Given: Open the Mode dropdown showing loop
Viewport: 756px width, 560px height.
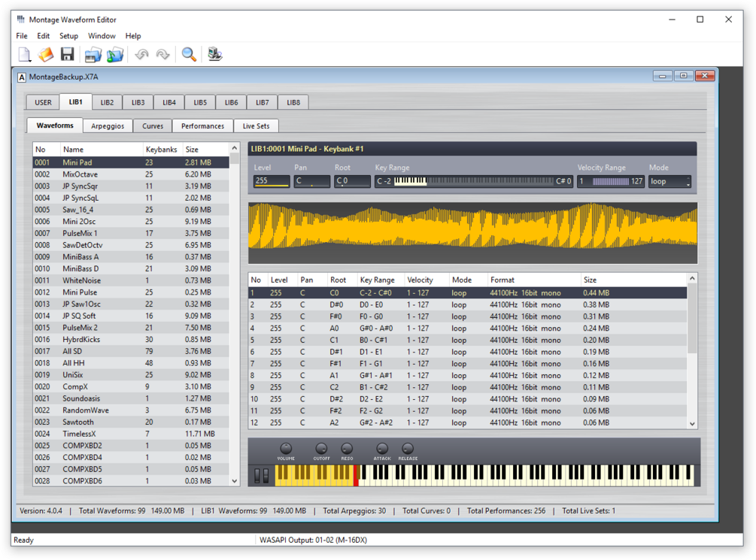Looking at the screenshot, I should tap(669, 181).
